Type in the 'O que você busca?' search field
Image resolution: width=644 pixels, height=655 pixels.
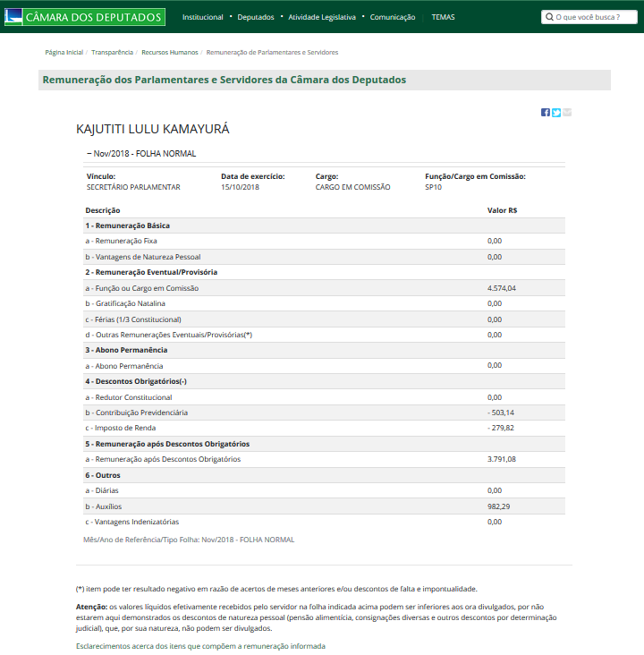593,17
